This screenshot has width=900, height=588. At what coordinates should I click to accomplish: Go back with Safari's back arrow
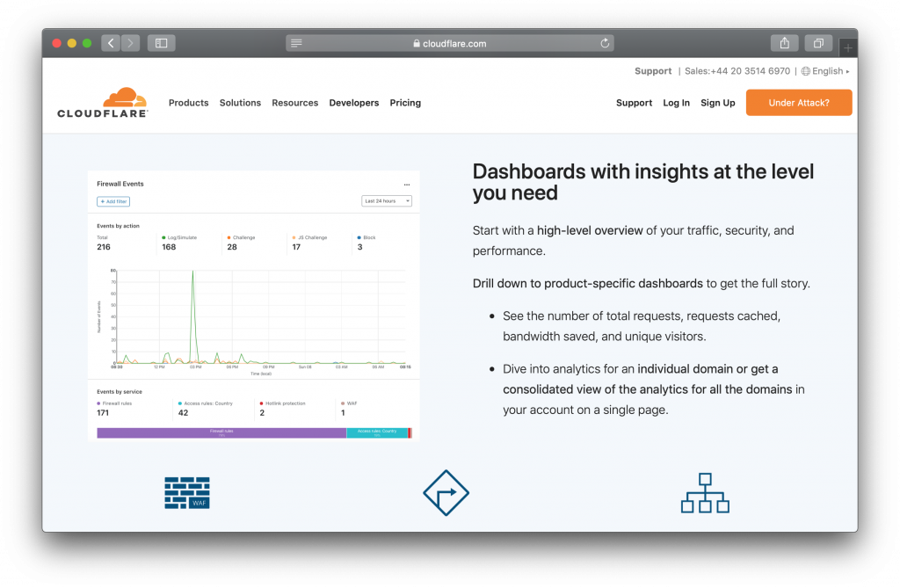click(111, 43)
